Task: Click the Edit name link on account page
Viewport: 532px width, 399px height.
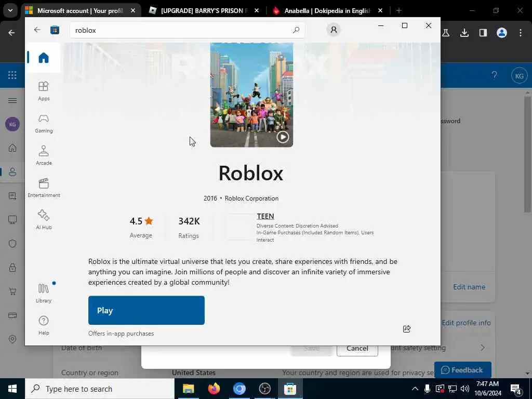Action: click(469, 287)
